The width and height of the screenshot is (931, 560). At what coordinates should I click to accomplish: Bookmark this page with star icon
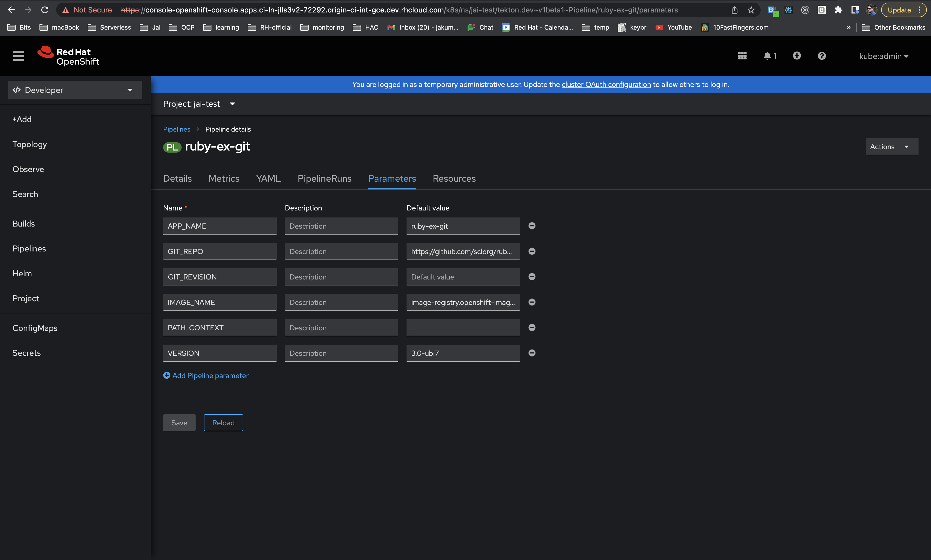751,10
